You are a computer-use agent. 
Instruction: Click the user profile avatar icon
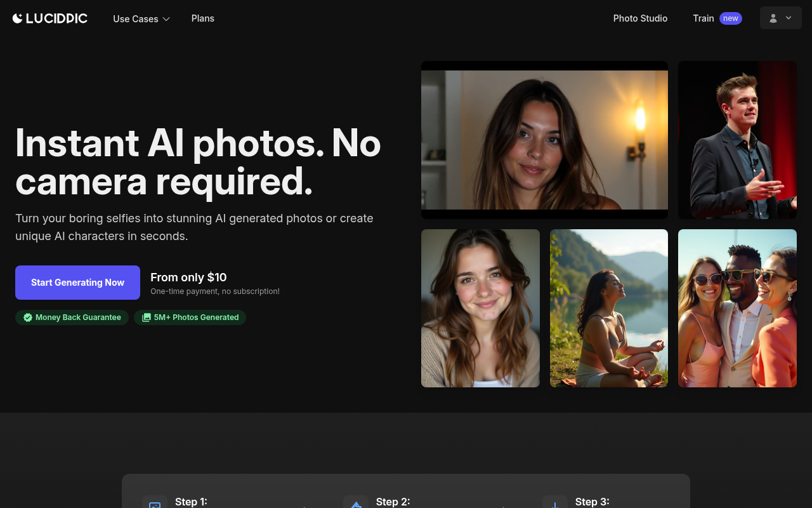click(773, 18)
